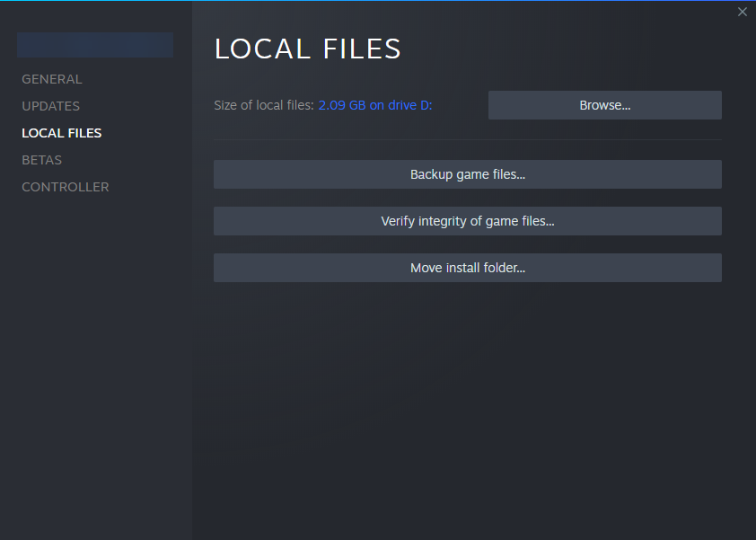Browse the local game files folder
Screen dimensions: 756x540
point(604,105)
